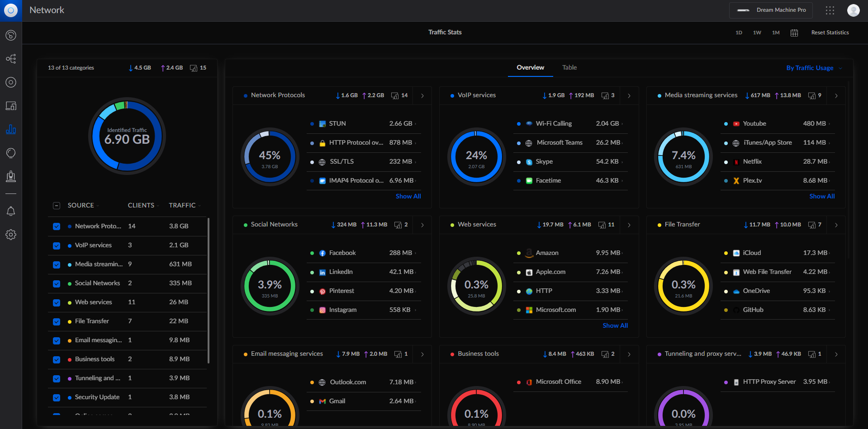Screen dimensions: 868x429
Task: Click the category list scrollbar
Action: click(208, 290)
